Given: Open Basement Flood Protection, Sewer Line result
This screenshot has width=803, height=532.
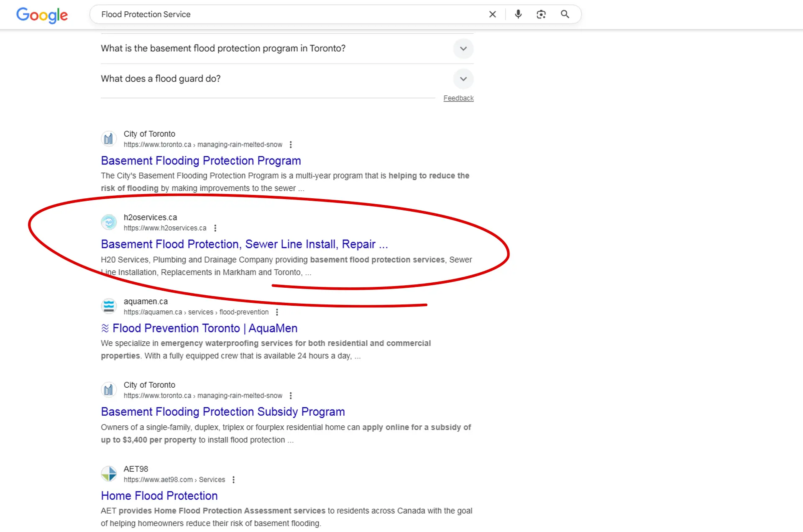Looking at the screenshot, I should [244, 244].
